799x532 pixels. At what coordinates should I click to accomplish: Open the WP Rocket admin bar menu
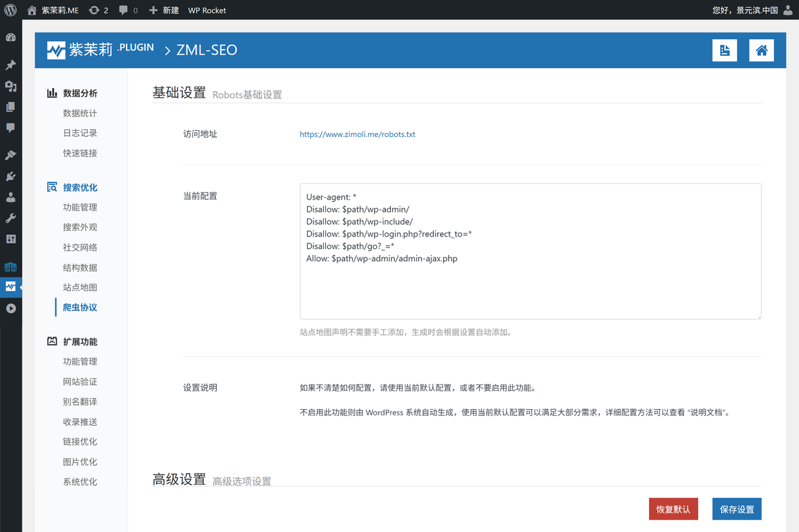(207, 10)
